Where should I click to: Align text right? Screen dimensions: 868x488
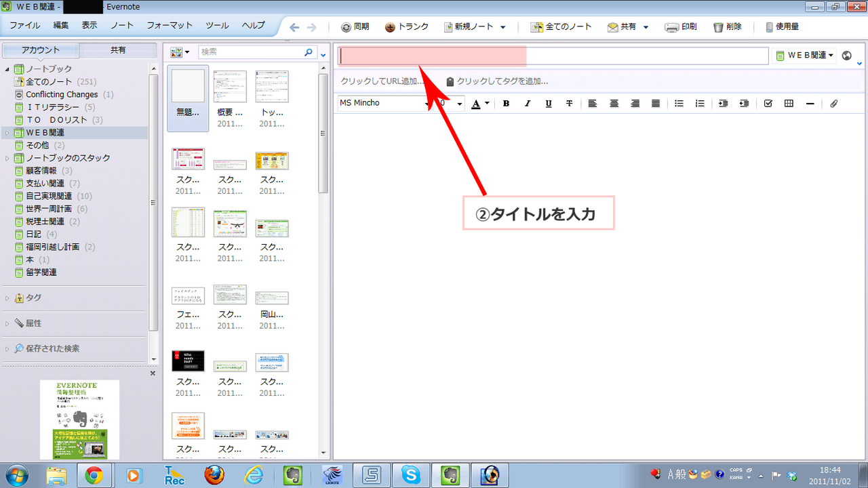[635, 104]
